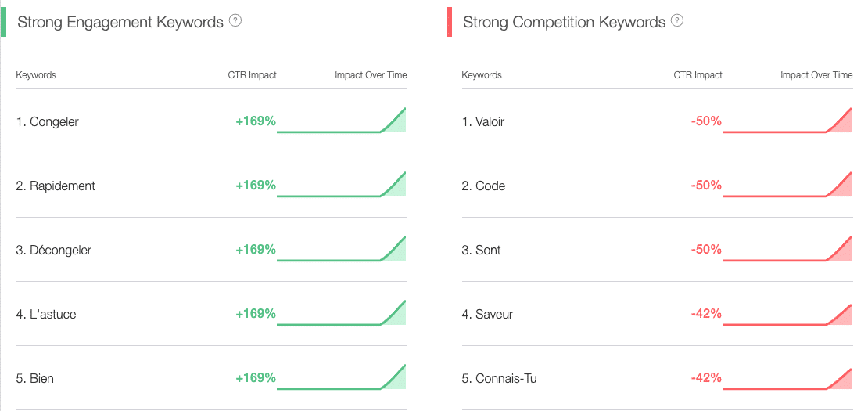The image size is (868, 411).
Task: Select the Code competition keyword
Action: pos(483,186)
